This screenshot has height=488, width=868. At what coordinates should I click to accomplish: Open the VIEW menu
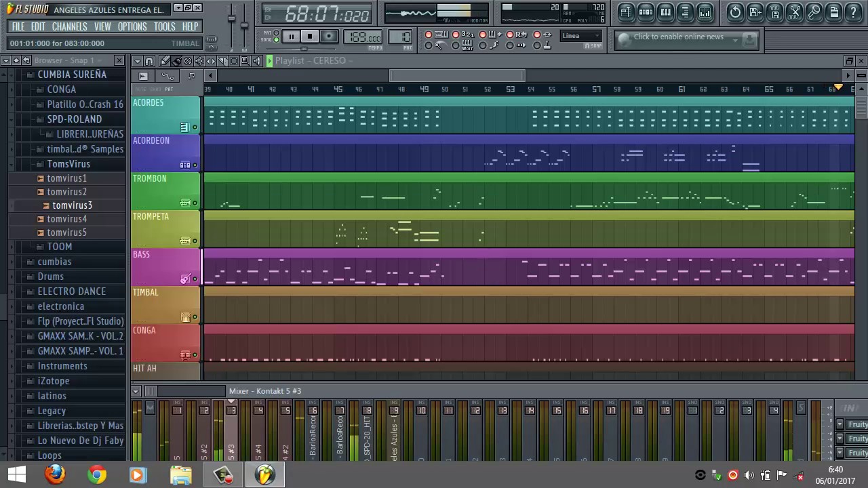pyautogui.click(x=102, y=26)
